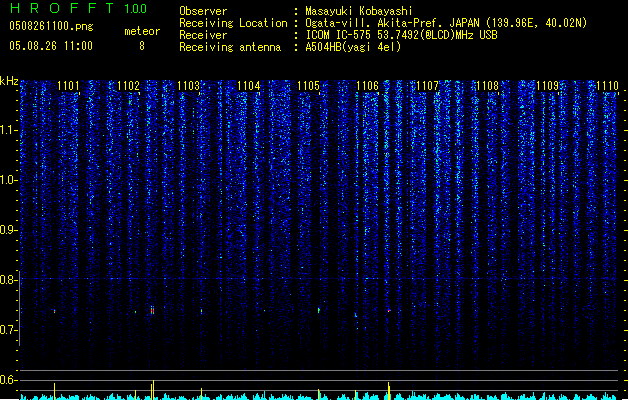Click the meteor echo spot before the 1101 tick
The image size is (629, 400).
coord(55,311)
